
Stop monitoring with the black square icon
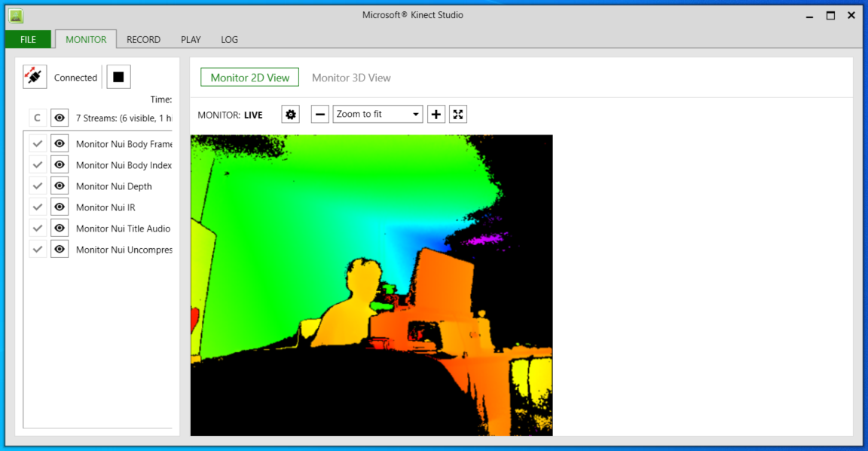click(118, 76)
